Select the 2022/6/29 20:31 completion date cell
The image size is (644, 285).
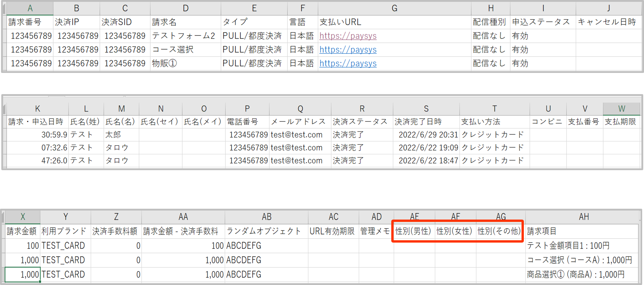[x=428, y=135]
